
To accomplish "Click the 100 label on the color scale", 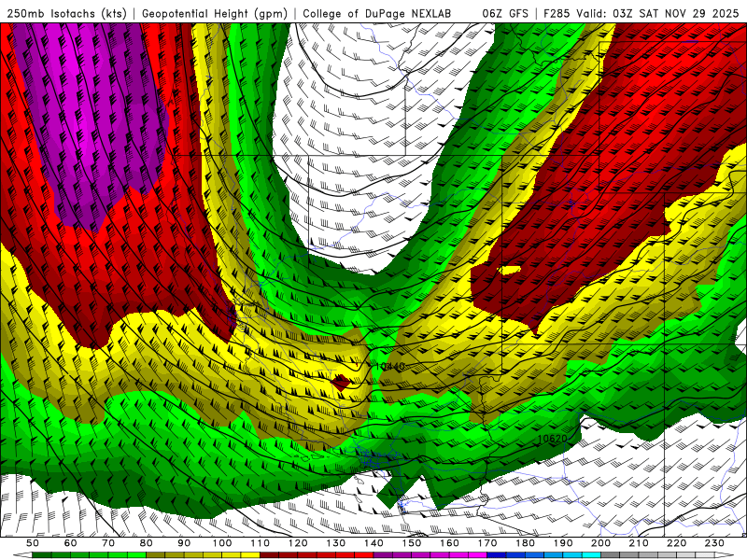I will point(222,543).
